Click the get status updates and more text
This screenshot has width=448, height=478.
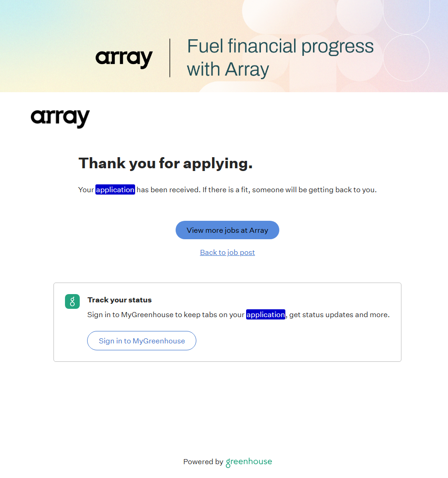[339, 315]
